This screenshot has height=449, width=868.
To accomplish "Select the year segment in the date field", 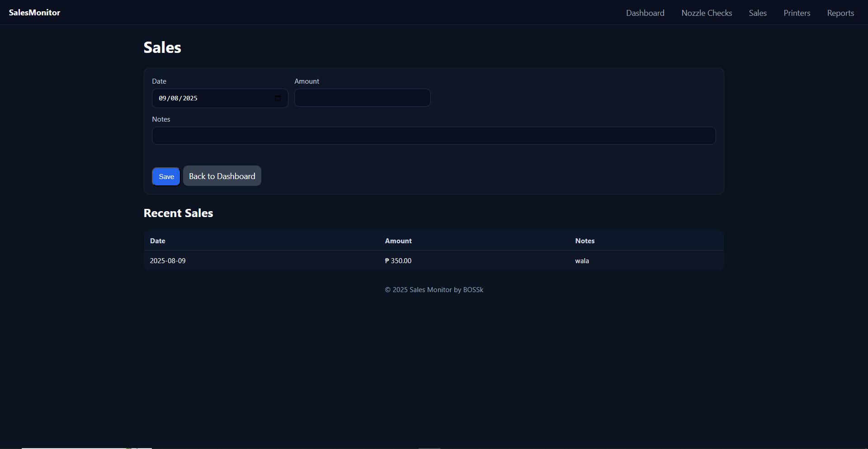I will tap(189, 98).
